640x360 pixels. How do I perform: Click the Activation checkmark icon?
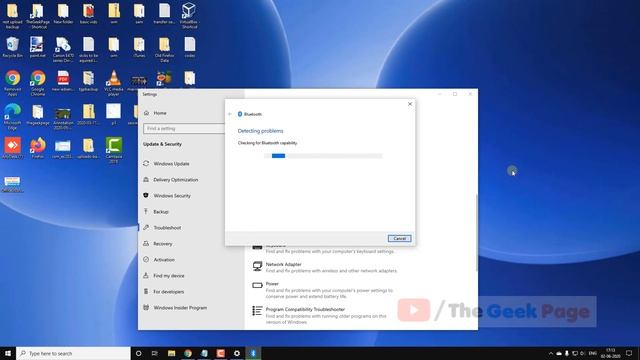click(146, 259)
